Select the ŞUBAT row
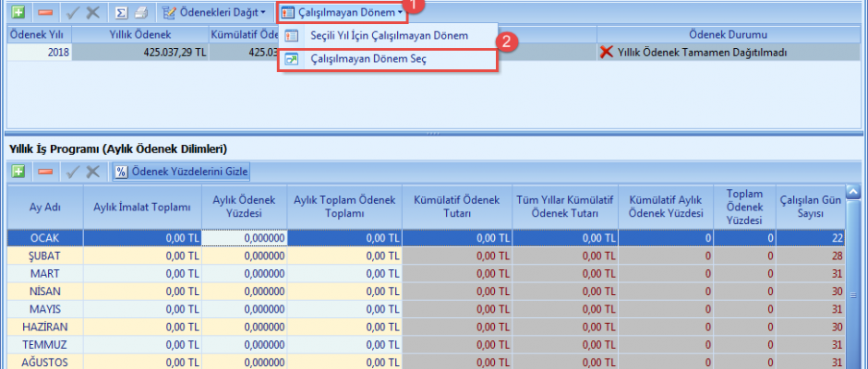The width and height of the screenshot is (868, 369). 44,255
